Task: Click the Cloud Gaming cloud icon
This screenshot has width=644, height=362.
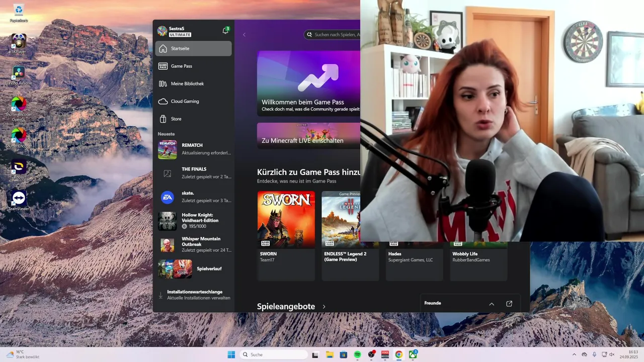Action: tap(163, 101)
